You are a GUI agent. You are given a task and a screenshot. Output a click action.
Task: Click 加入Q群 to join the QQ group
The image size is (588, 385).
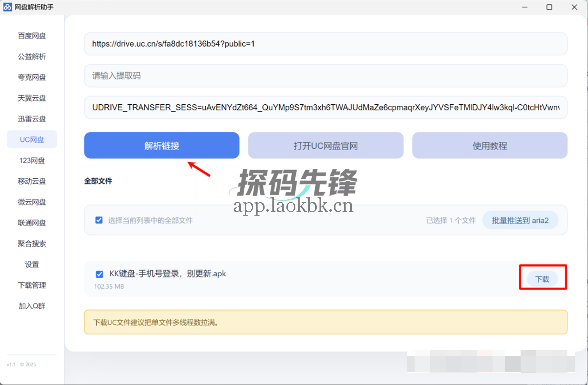tap(32, 306)
